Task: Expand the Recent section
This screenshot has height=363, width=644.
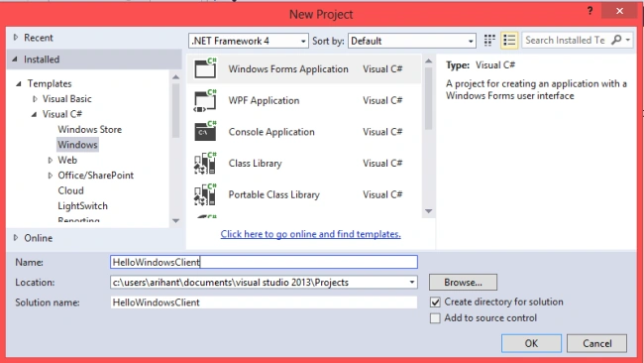Action: pos(16,38)
